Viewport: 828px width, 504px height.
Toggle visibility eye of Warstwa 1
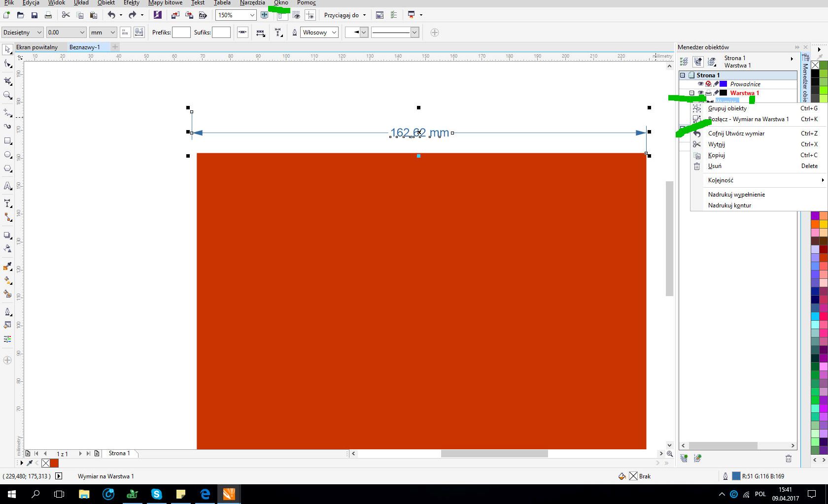pos(700,93)
